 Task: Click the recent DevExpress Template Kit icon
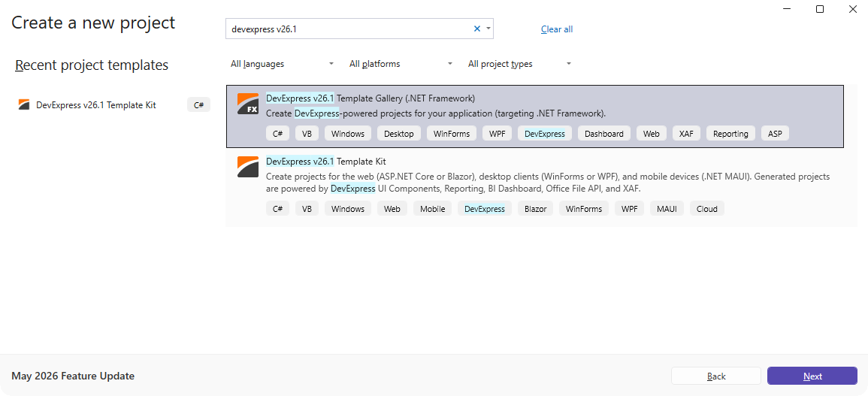click(24, 104)
